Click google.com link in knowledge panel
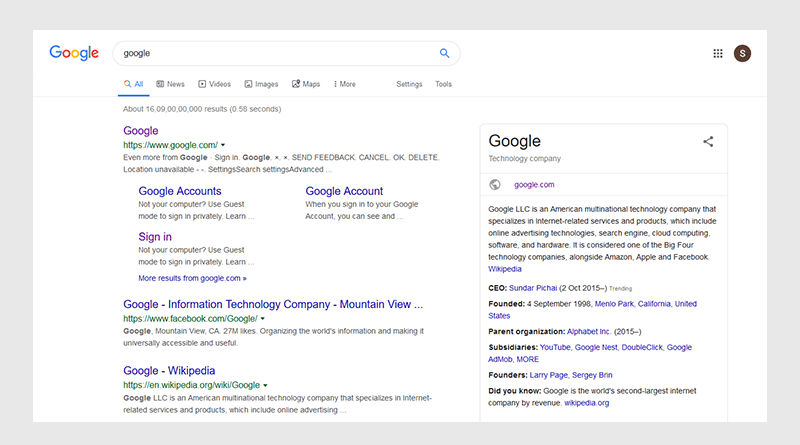 [534, 185]
